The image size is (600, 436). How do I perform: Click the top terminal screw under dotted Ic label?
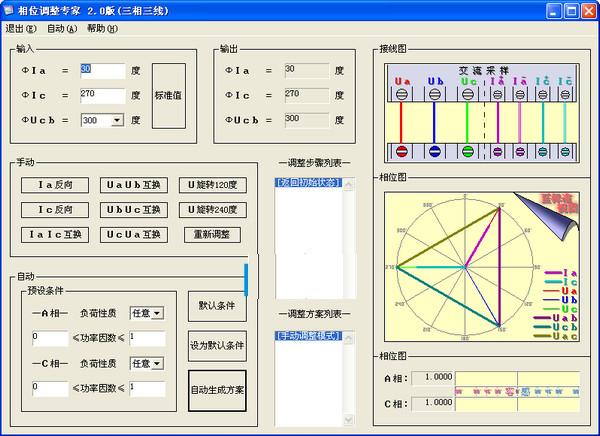[543, 95]
